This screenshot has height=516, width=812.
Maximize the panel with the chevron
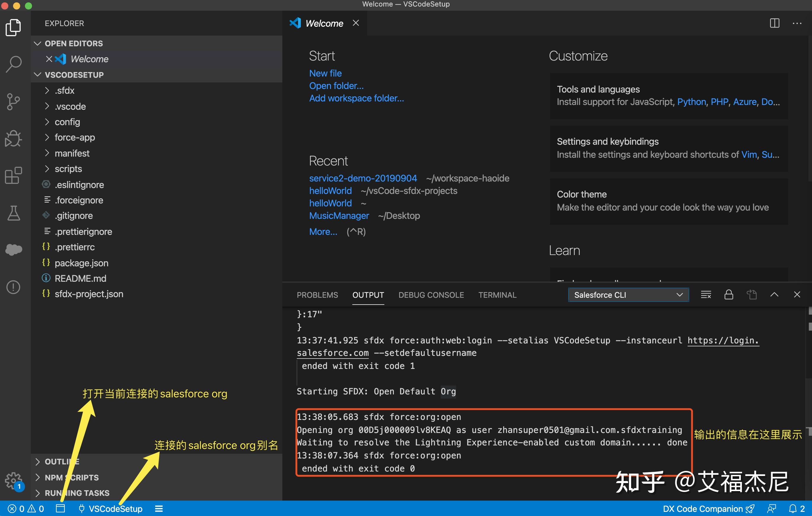pyautogui.click(x=774, y=295)
